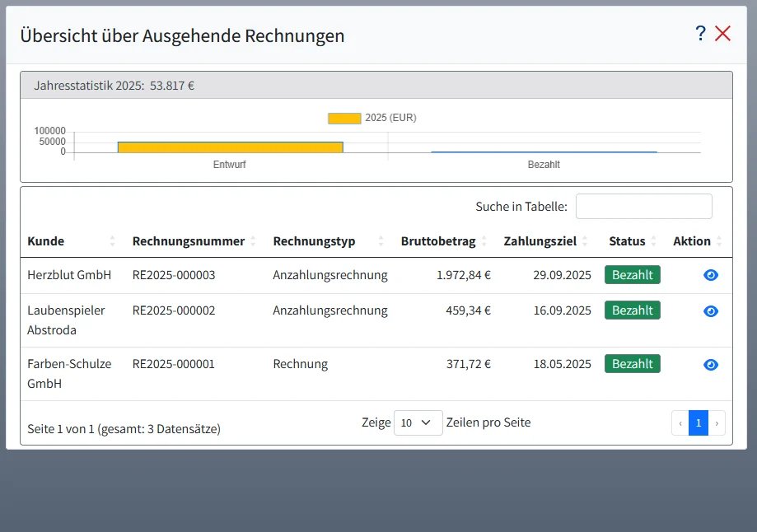View invoice RE2025-000003 with eye icon
757x532 pixels.
711,275
